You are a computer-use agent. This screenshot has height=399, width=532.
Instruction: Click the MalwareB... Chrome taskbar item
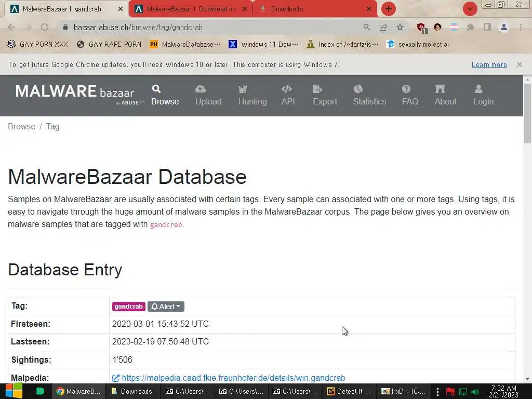(78, 392)
